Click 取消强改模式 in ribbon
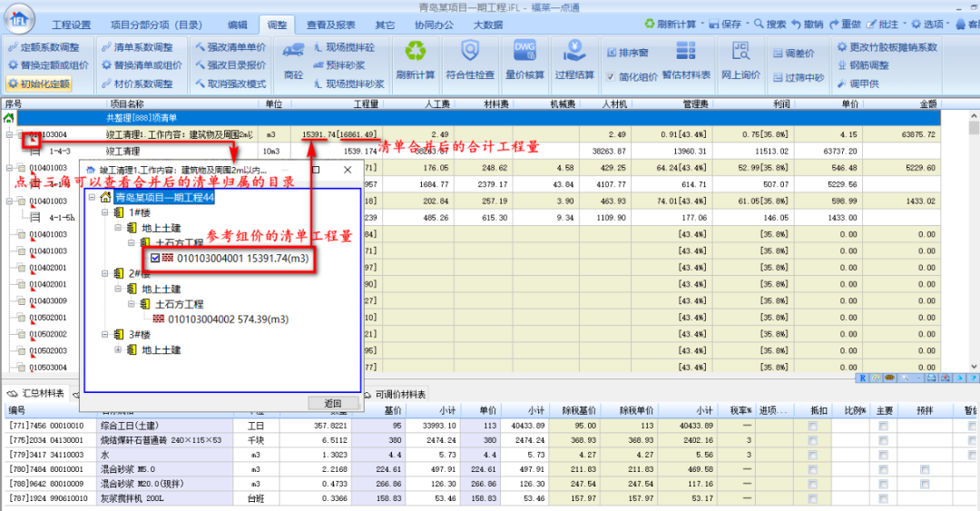The image size is (980, 511). click(230, 84)
